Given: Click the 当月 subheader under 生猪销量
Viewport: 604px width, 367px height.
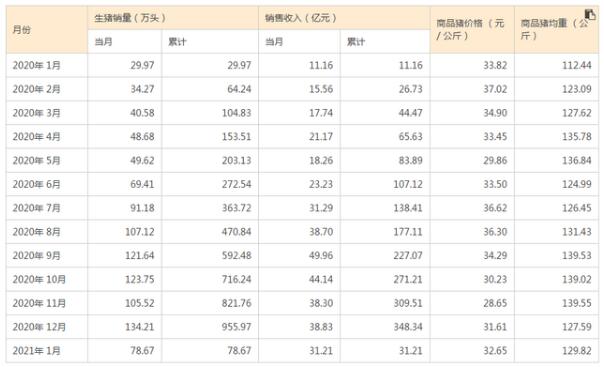Looking at the screenshot, I should pyautogui.click(x=103, y=42).
